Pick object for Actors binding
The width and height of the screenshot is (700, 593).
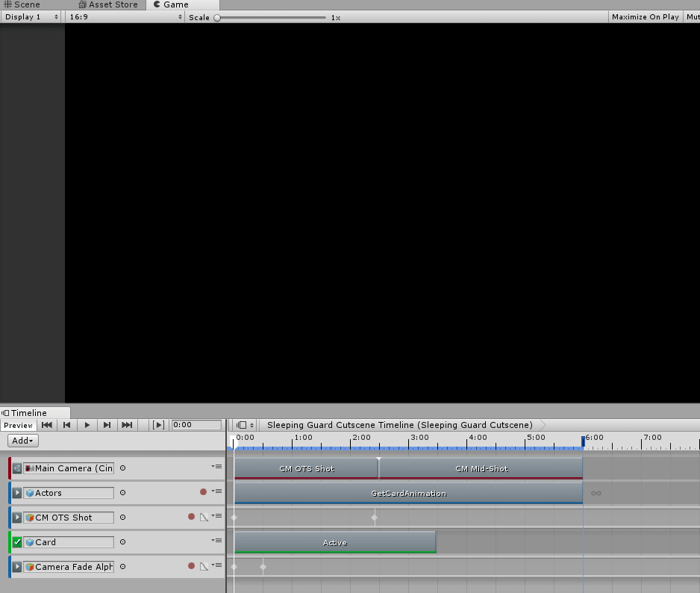pos(123,492)
